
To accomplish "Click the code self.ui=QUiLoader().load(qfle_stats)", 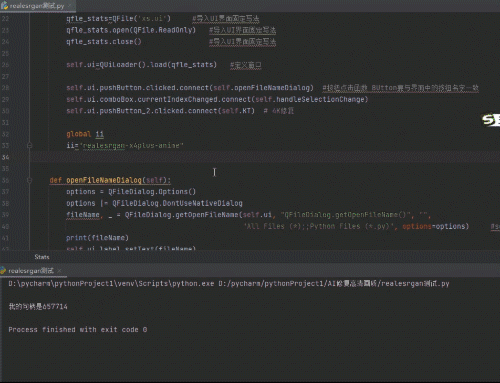I will pyautogui.click(x=141, y=65).
